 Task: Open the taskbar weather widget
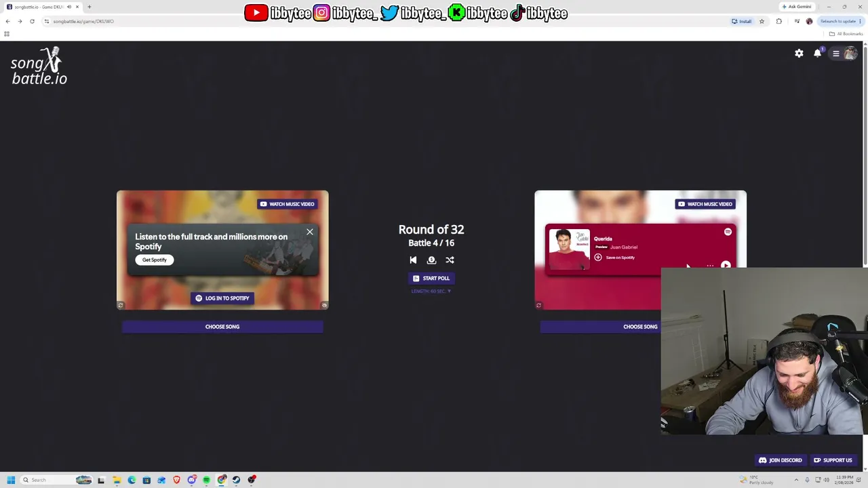click(757, 480)
